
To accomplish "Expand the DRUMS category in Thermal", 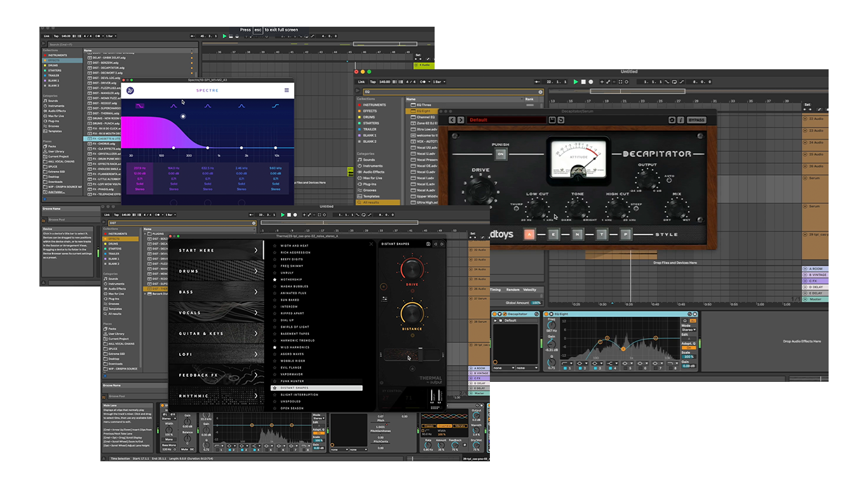I will 216,271.
